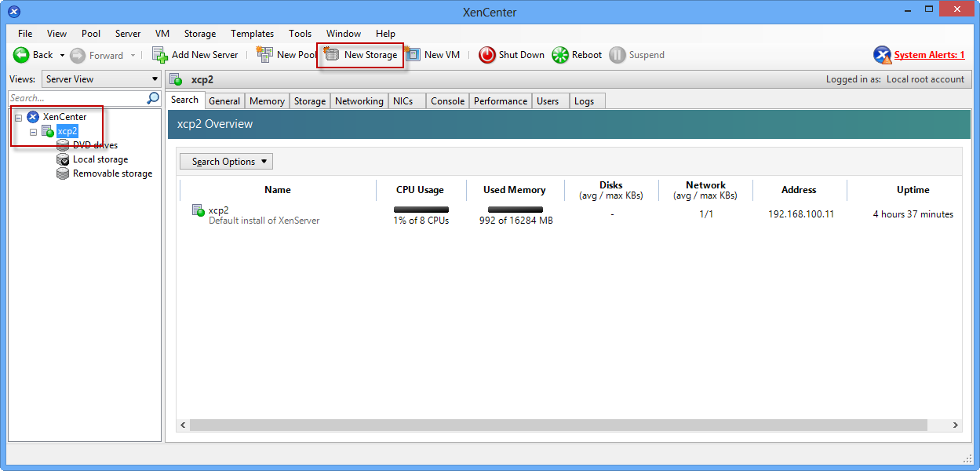
Task: Sort by the Used Memory column header
Action: [x=515, y=190]
